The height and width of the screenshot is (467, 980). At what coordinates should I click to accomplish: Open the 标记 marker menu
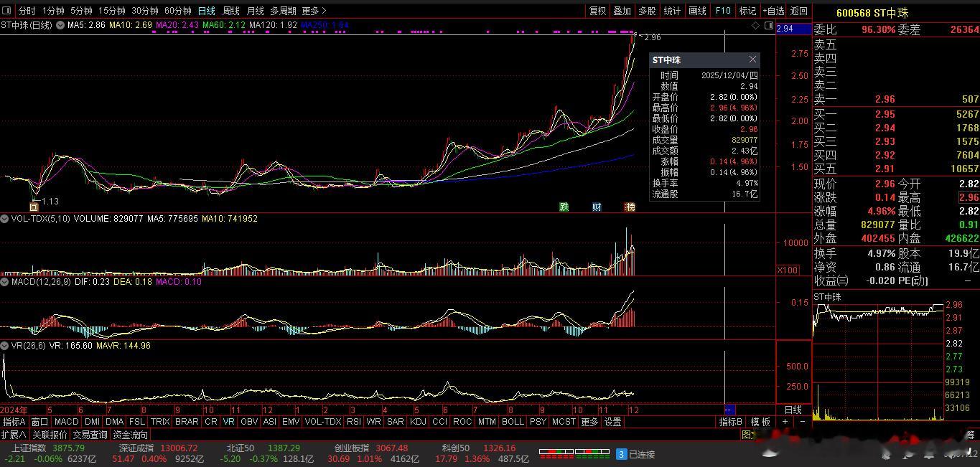click(x=747, y=11)
